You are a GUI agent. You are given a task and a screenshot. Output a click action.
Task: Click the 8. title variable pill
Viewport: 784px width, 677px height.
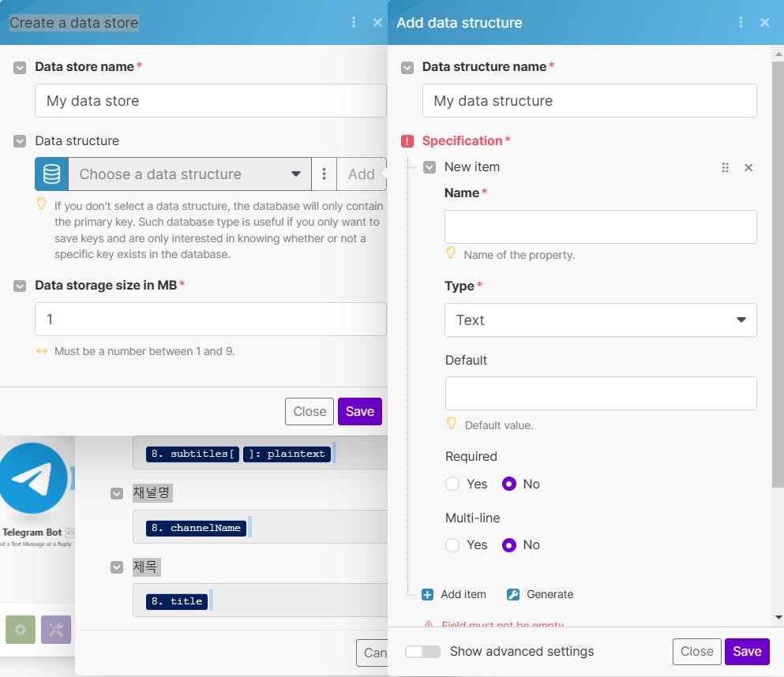tap(177, 601)
